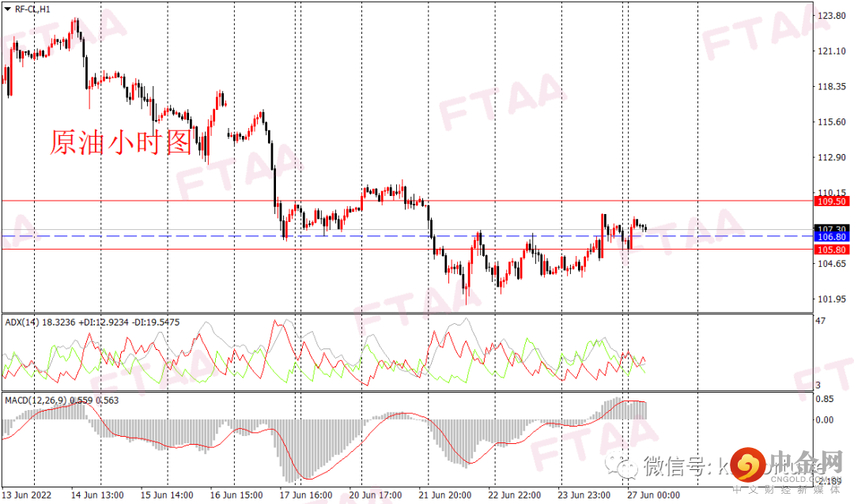Open the RF-CL,H1 chart menu arrow
The width and height of the screenshot is (854, 504).
[x=8, y=9]
